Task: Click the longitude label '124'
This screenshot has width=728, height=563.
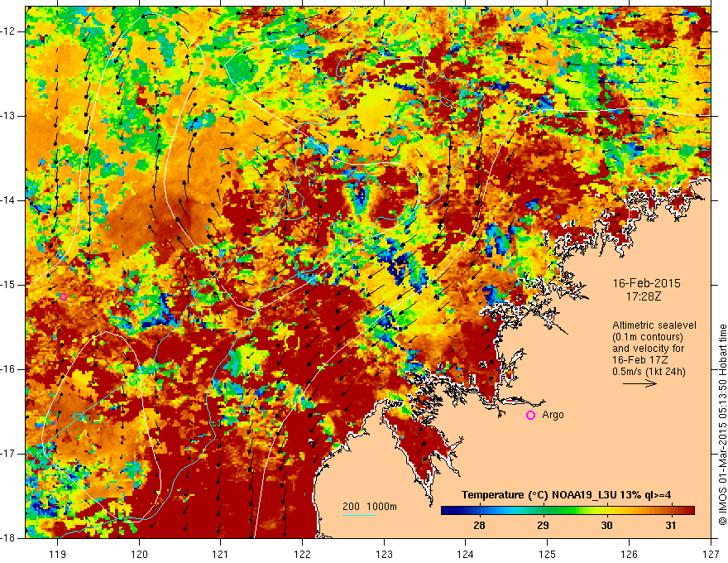Action: pos(466,554)
